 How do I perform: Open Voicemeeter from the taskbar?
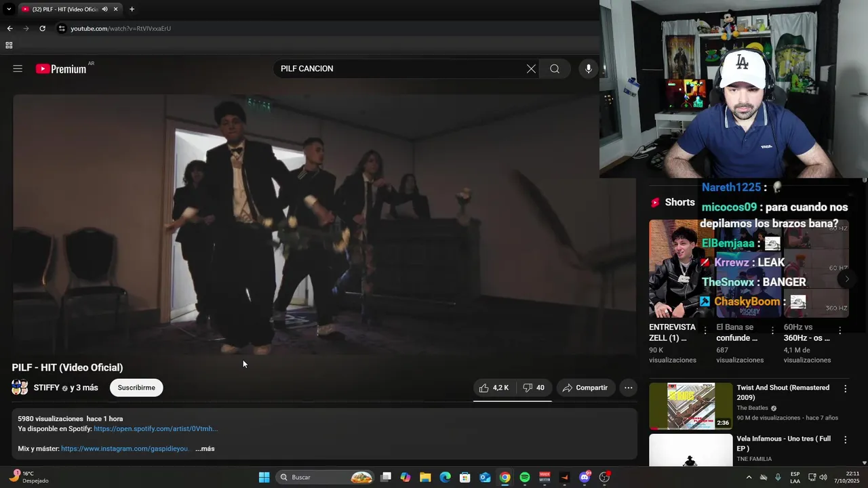pos(545,477)
